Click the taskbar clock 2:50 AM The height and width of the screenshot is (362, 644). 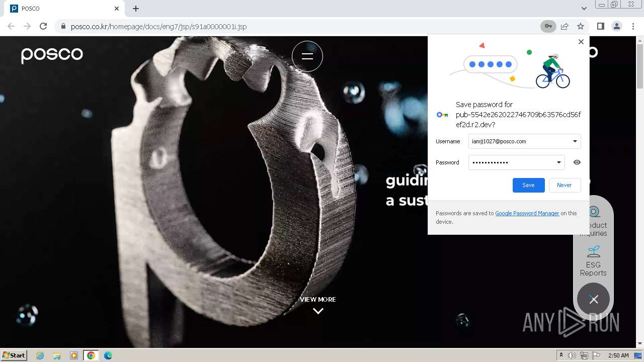click(618, 355)
